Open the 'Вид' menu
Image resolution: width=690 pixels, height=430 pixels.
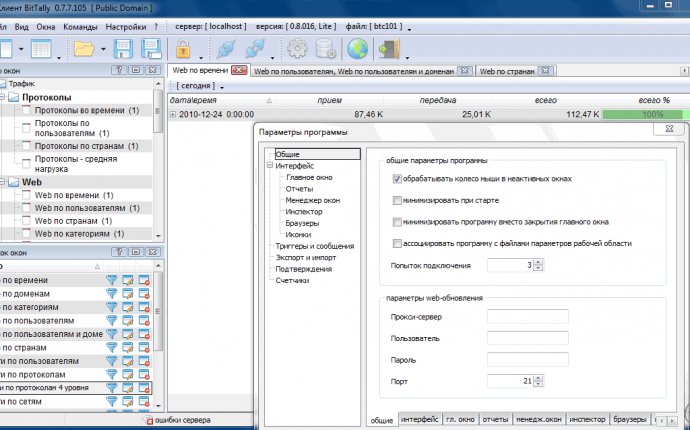(x=22, y=27)
